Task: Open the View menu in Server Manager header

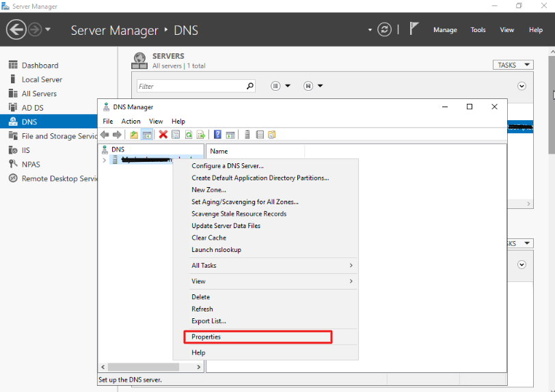Action: point(506,30)
